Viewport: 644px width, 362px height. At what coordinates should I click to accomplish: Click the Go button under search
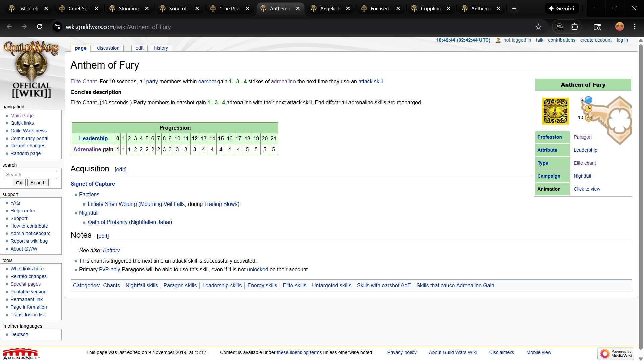pos(19,183)
